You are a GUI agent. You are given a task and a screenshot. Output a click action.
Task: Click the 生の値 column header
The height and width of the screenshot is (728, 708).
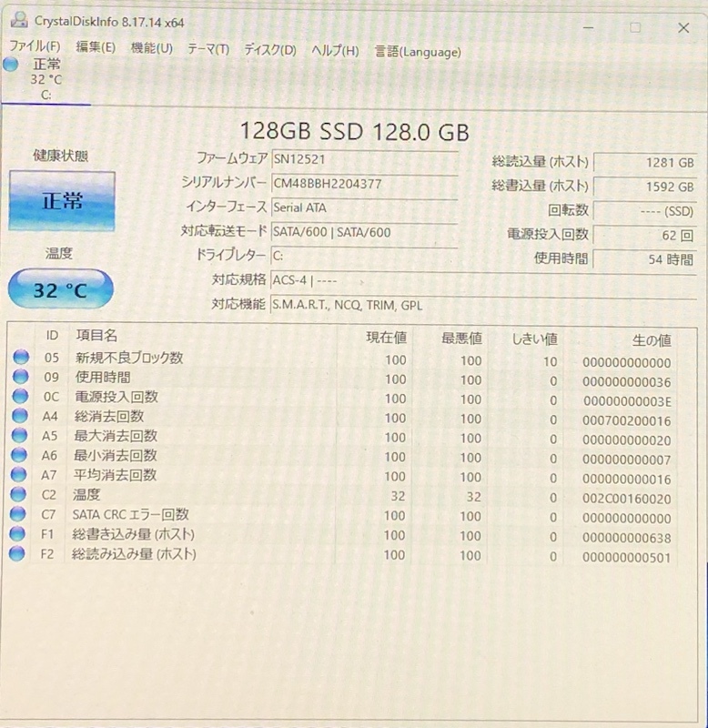pos(652,340)
